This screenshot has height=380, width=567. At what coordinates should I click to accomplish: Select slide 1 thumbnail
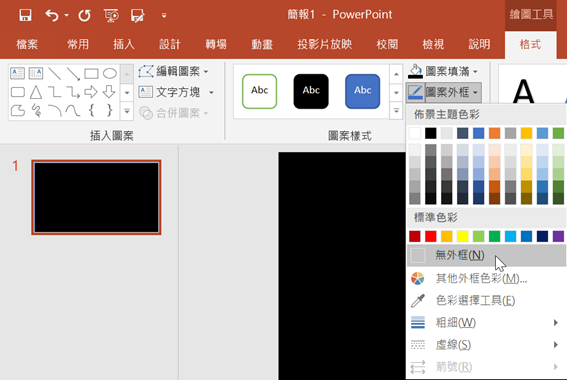[96, 197]
